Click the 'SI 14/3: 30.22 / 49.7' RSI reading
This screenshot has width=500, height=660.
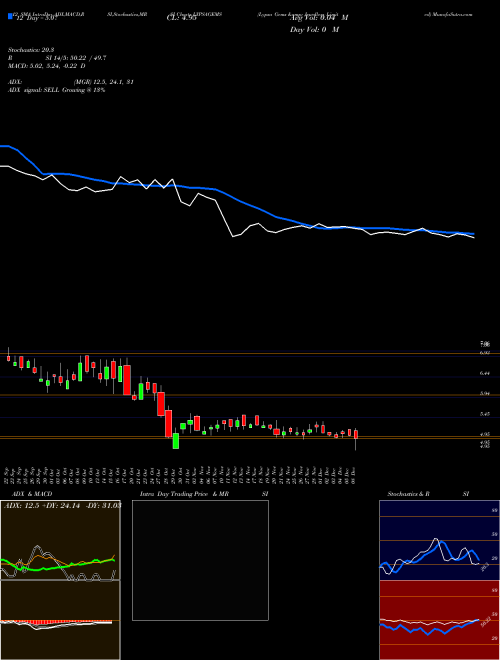[76, 58]
